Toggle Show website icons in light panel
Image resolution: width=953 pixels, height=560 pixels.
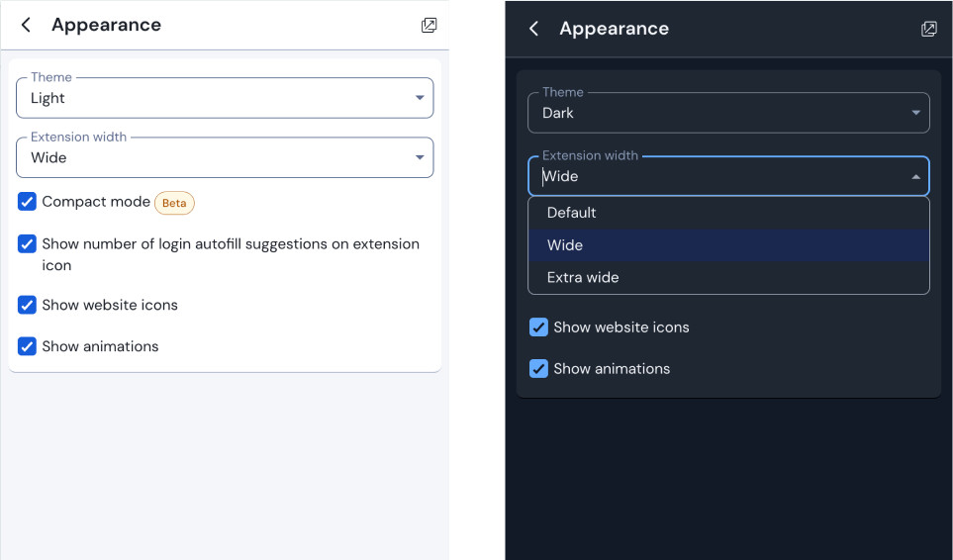pos(27,305)
